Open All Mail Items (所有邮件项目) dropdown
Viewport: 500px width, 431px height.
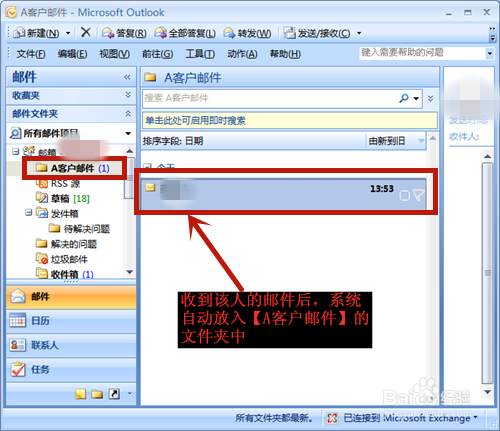pos(128,134)
